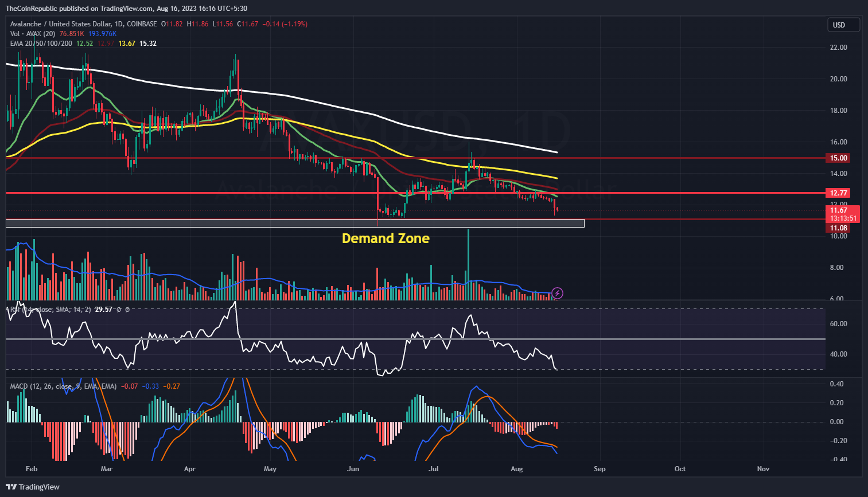Click the Jul label on time axis

pos(434,469)
